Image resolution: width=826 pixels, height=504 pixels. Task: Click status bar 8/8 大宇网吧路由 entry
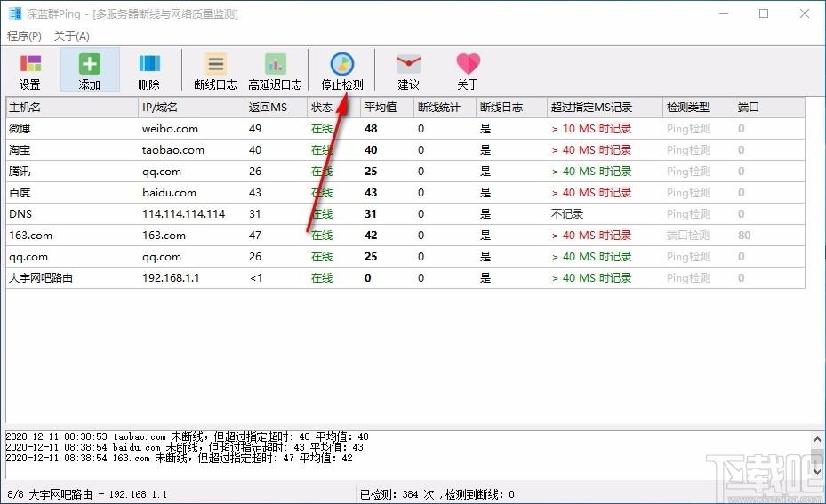87,494
